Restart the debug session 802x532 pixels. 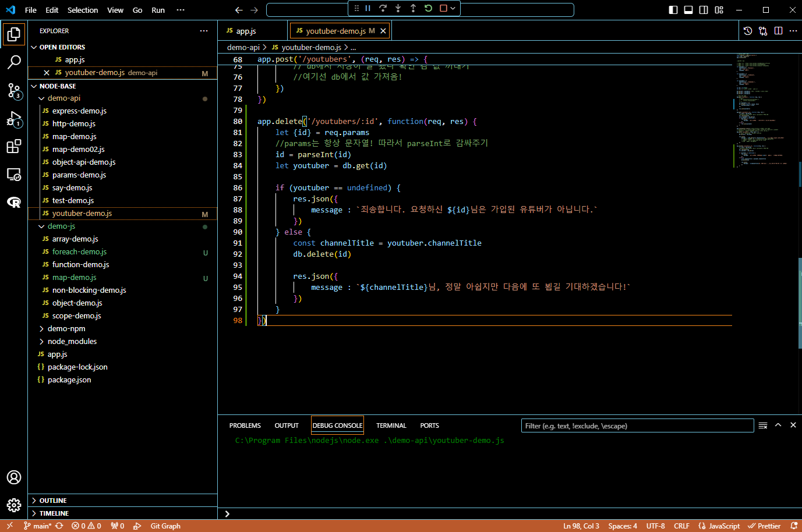pos(428,8)
